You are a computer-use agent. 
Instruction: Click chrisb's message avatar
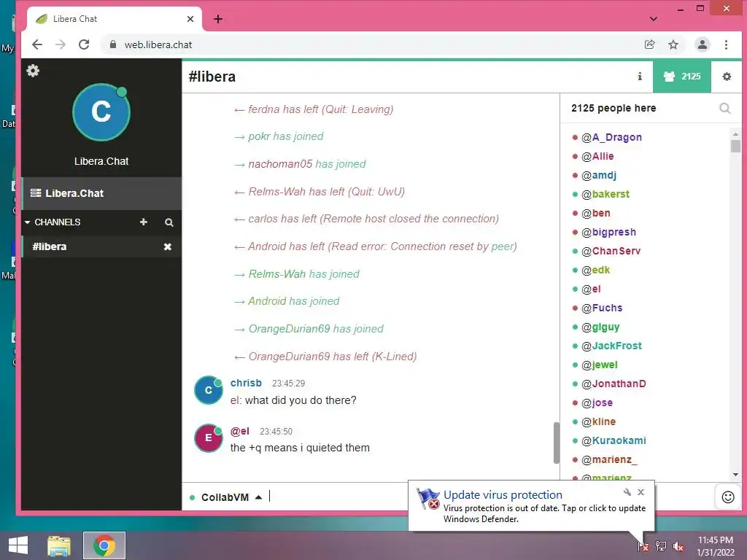[x=208, y=390]
